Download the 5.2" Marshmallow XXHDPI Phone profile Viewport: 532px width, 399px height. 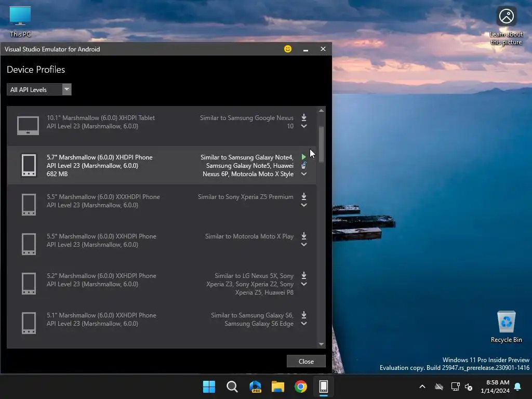(304, 275)
